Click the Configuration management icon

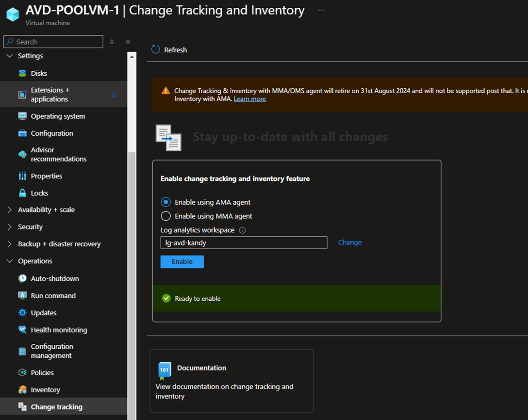[x=22, y=351]
